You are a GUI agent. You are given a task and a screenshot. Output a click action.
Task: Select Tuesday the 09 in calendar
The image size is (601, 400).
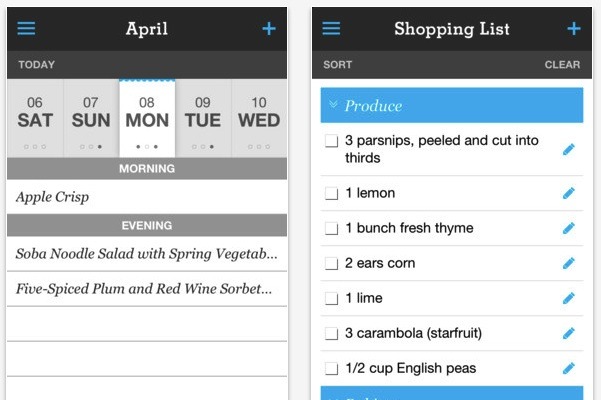pos(203,114)
